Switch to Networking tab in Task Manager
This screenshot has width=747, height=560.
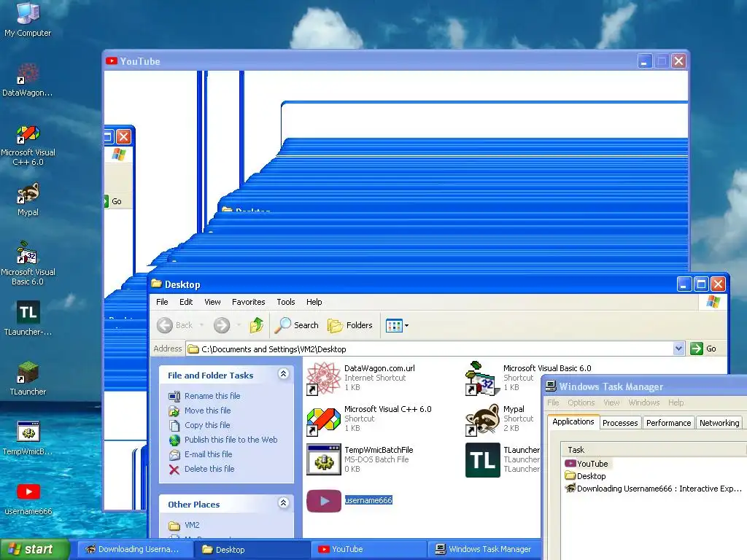pos(719,423)
